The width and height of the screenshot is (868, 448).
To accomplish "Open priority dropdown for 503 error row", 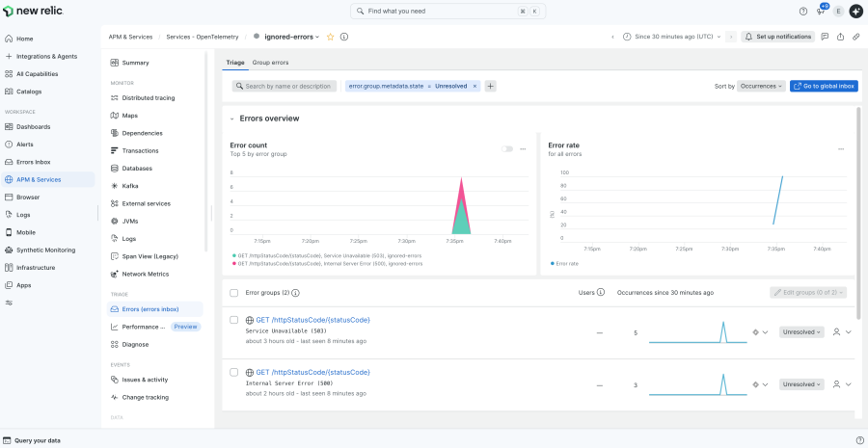I will pos(760,332).
